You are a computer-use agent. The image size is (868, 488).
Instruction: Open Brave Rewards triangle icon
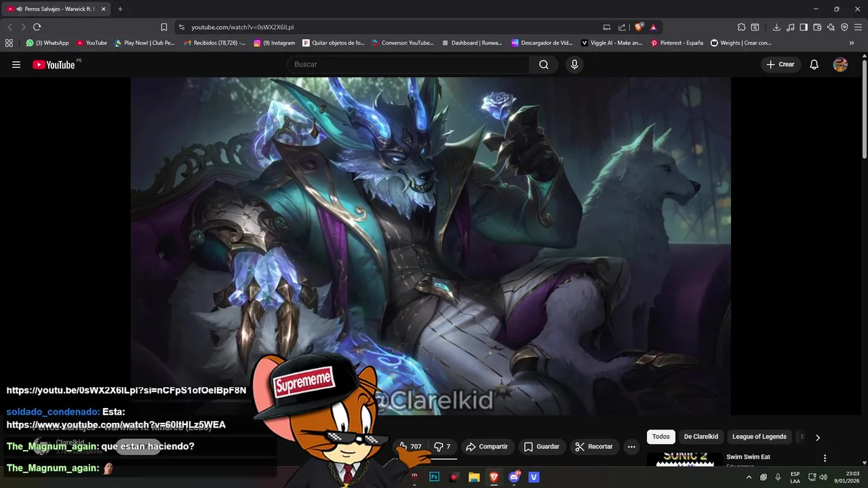pyautogui.click(x=653, y=27)
